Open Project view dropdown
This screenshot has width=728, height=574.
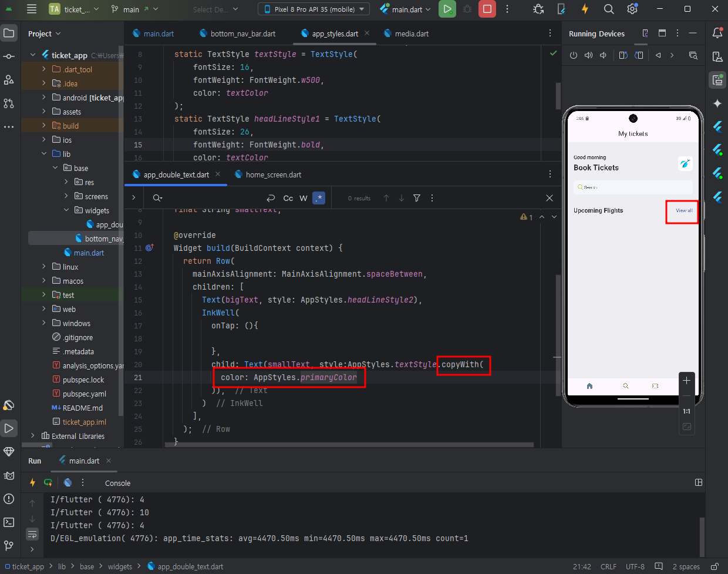(x=45, y=33)
